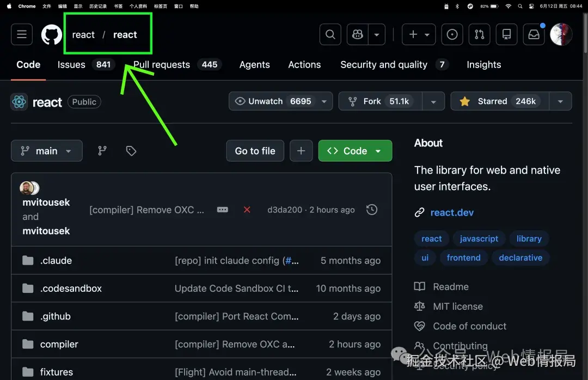Click the frontend topic tag
Screen dimensions: 588x380
[x=463, y=258]
